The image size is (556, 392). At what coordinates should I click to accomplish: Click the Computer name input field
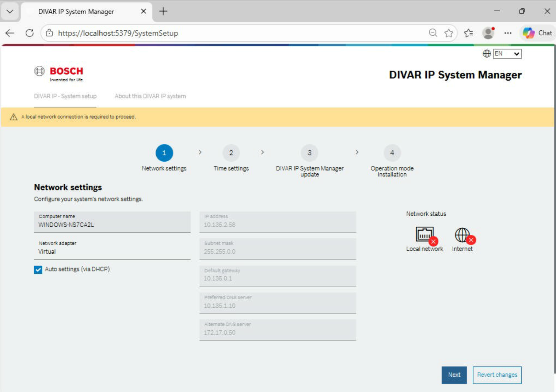coord(112,222)
